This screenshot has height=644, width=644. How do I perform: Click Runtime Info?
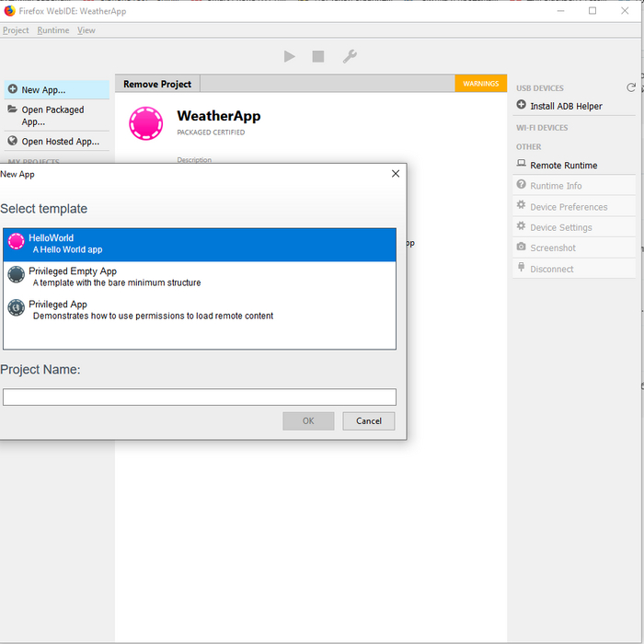pyautogui.click(x=574, y=186)
